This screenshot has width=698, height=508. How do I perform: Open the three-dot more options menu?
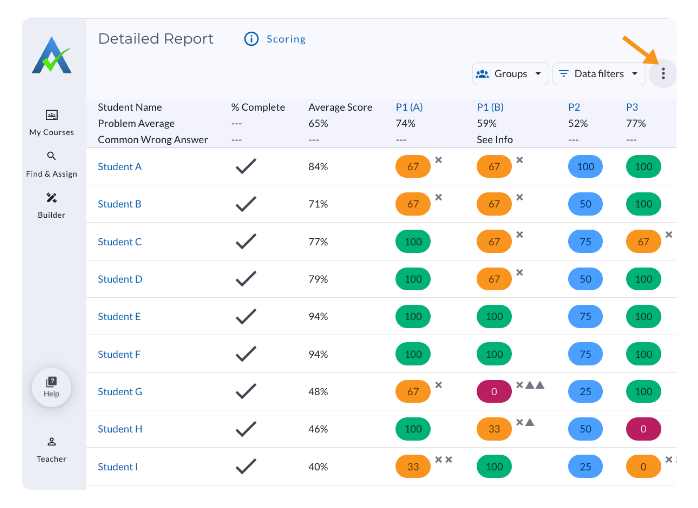[x=663, y=73]
